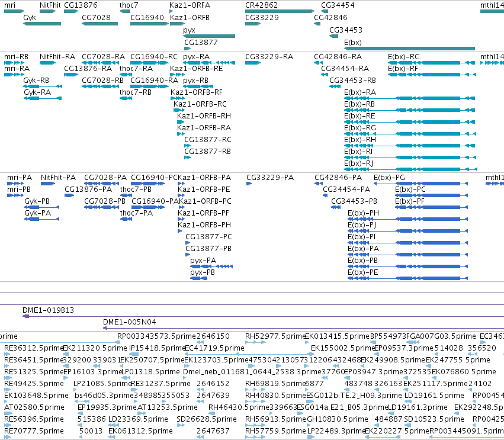
Task: Select the CG34453 gene label
Action: point(346,30)
